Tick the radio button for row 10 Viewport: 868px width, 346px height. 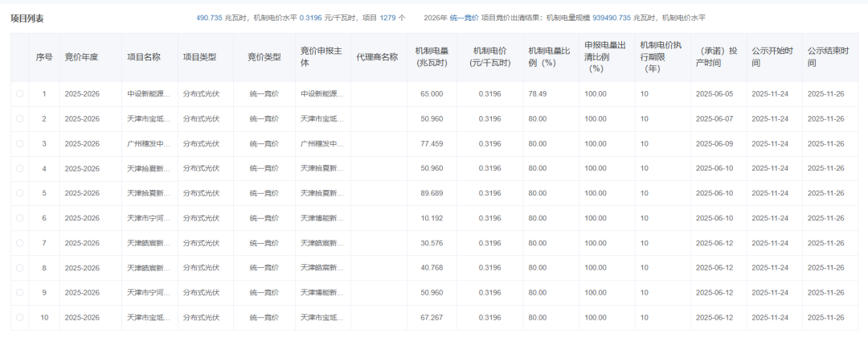click(19, 318)
